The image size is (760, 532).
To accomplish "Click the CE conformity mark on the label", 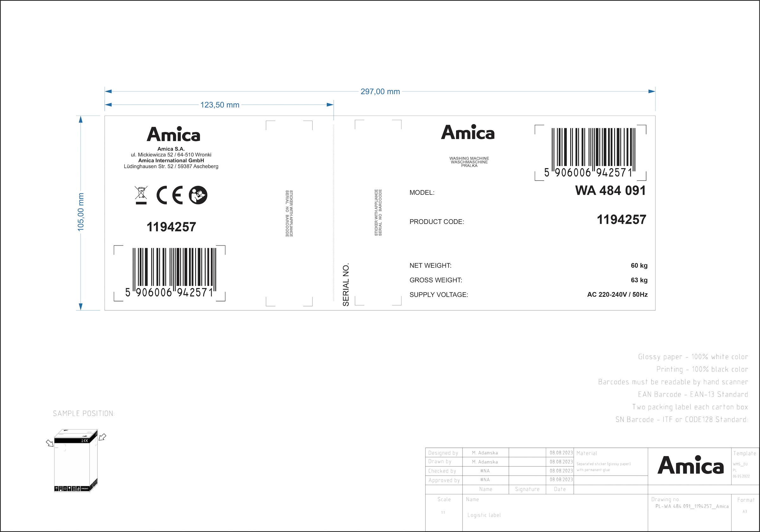I will tap(169, 195).
